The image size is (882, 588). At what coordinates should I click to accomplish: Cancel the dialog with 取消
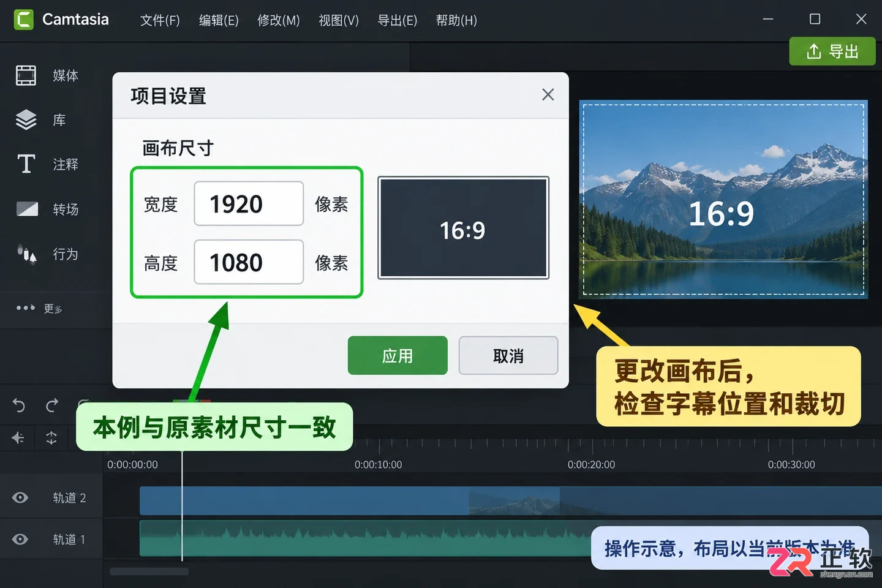tap(508, 355)
